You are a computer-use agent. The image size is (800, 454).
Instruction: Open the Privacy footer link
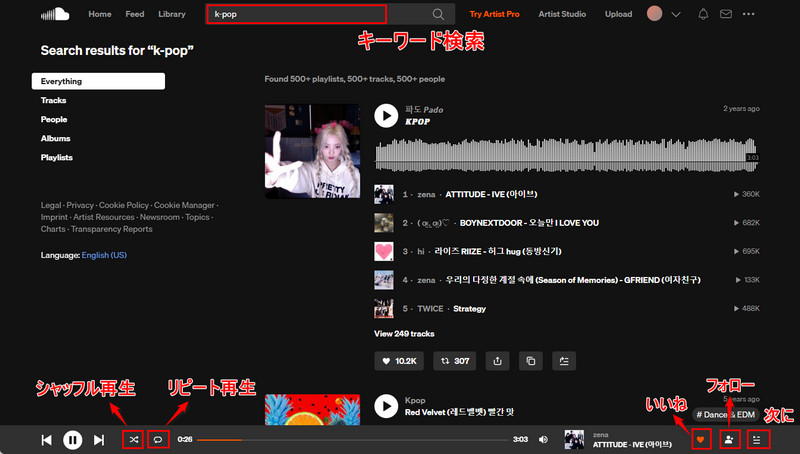[80, 205]
